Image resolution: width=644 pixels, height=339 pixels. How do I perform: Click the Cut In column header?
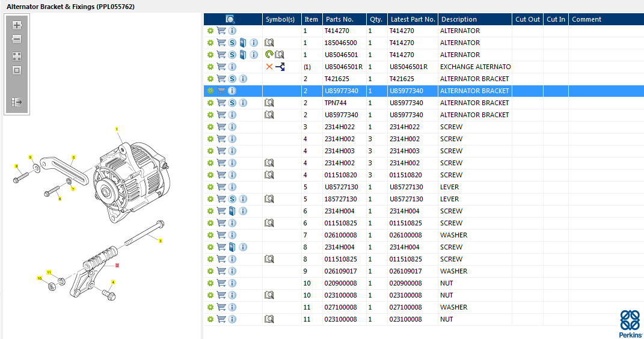click(x=556, y=19)
